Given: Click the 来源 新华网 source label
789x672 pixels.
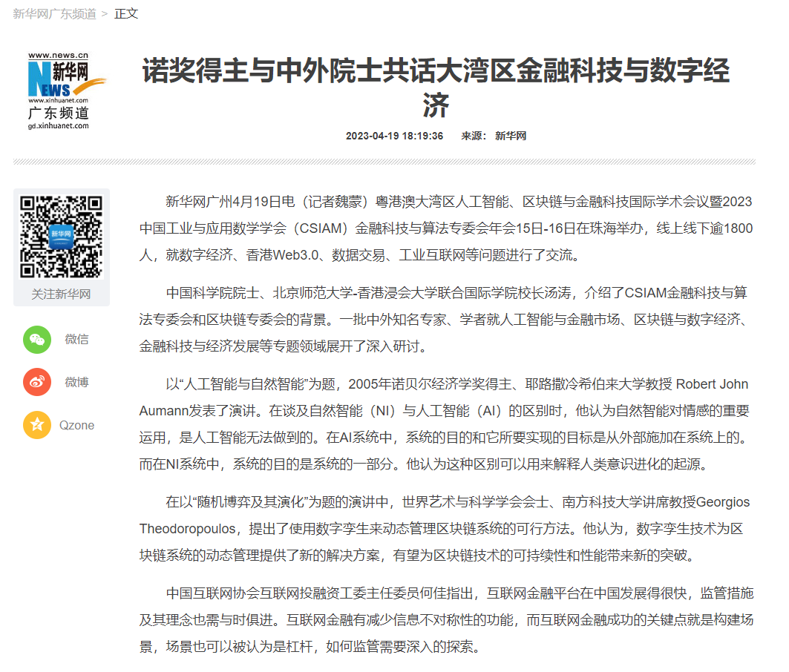Looking at the screenshot, I should click(494, 136).
